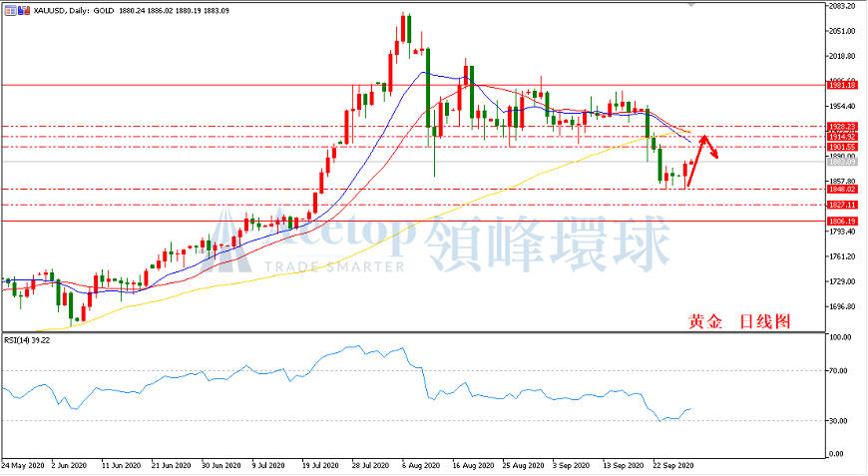
Task: Click the 1848.02 support level tag
Action: [842, 190]
